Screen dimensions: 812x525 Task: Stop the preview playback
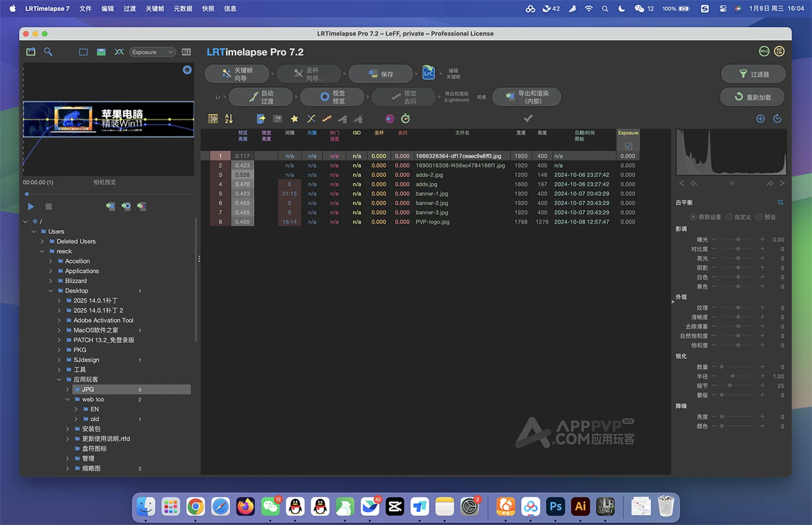(x=48, y=206)
